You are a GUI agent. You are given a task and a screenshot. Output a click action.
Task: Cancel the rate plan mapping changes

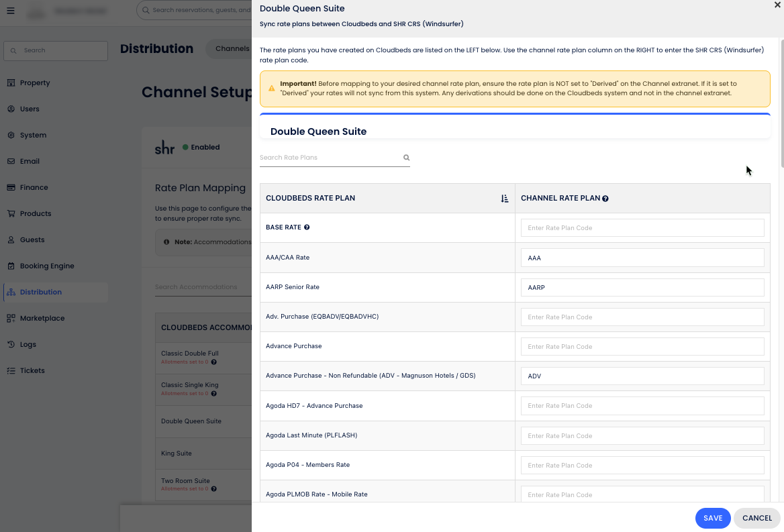(757, 518)
